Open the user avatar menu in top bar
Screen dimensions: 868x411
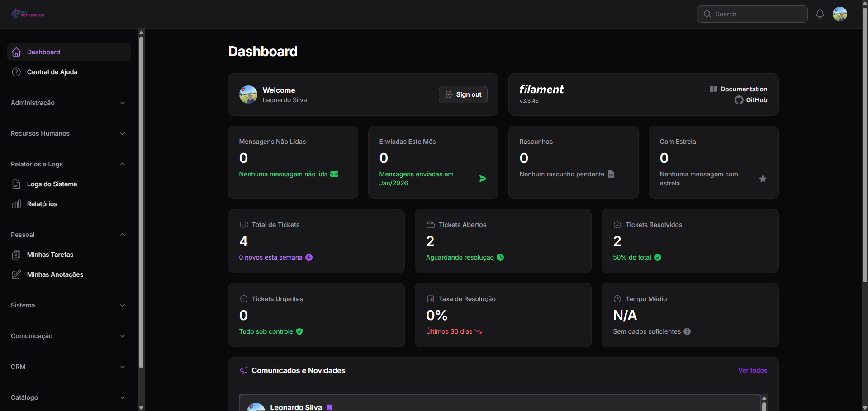840,14
